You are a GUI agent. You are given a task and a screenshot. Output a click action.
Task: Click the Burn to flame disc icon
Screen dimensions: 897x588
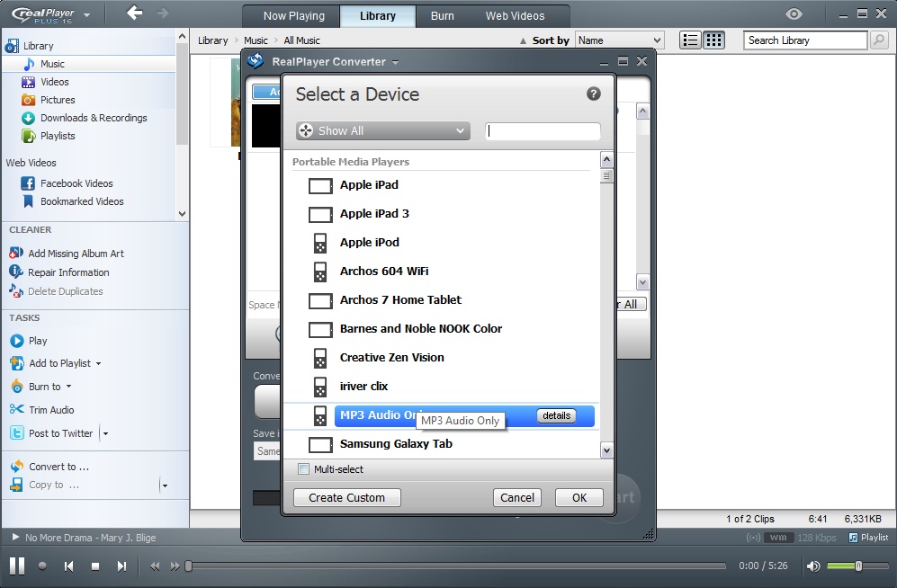point(17,387)
